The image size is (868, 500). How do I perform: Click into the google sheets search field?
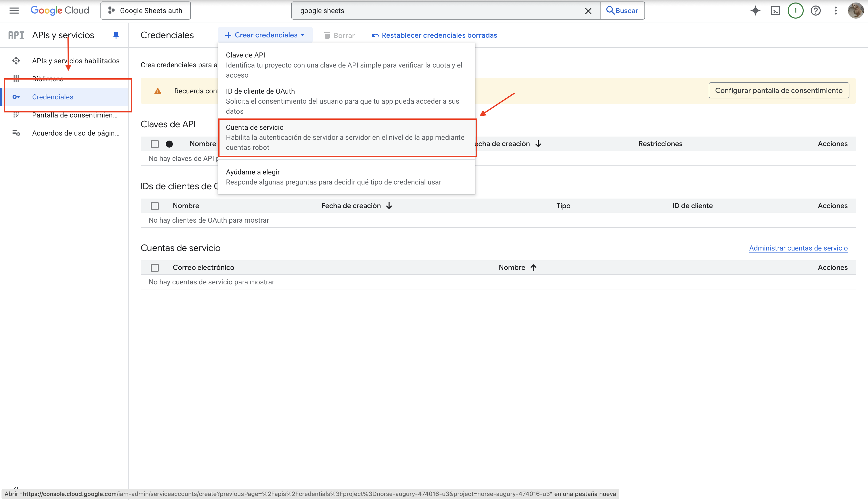437,11
